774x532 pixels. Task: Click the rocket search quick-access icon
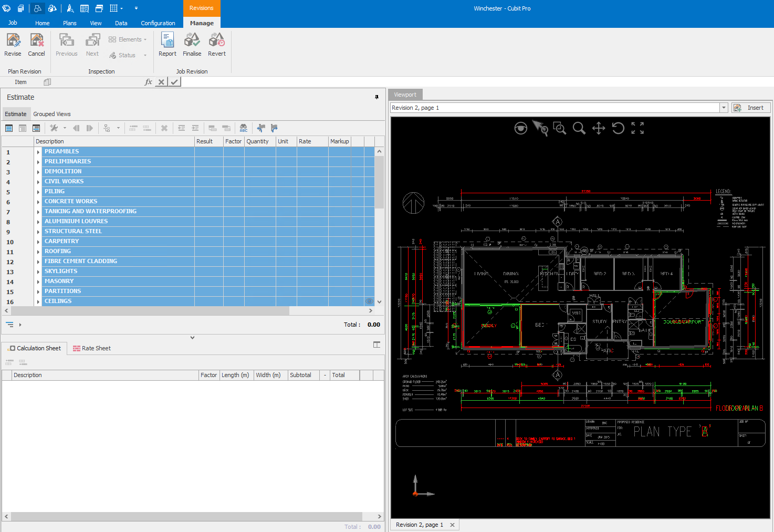(70, 8)
